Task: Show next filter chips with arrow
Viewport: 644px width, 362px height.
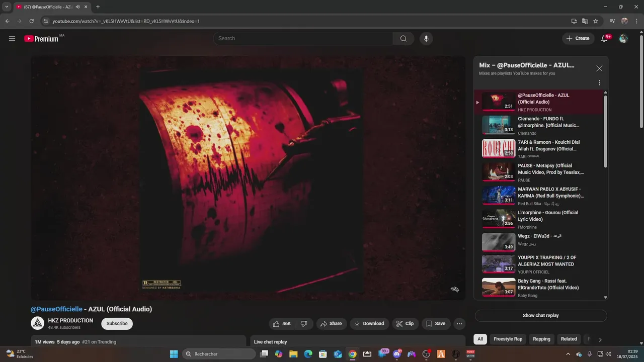Action: point(600,339)
